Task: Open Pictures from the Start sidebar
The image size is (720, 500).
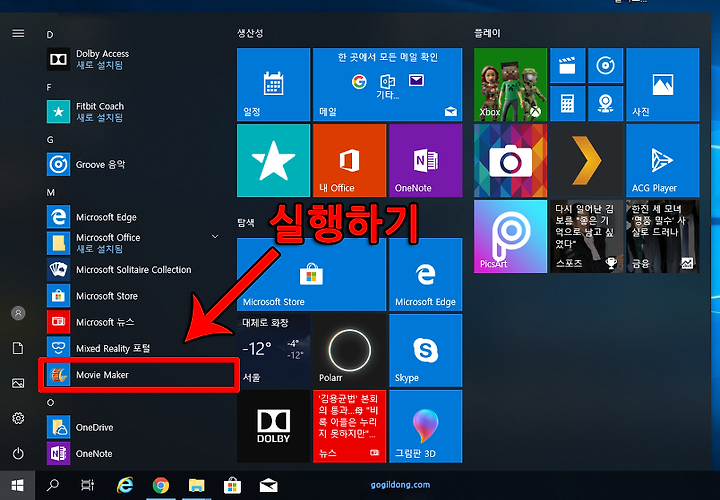Action: [x=18, y=383]
